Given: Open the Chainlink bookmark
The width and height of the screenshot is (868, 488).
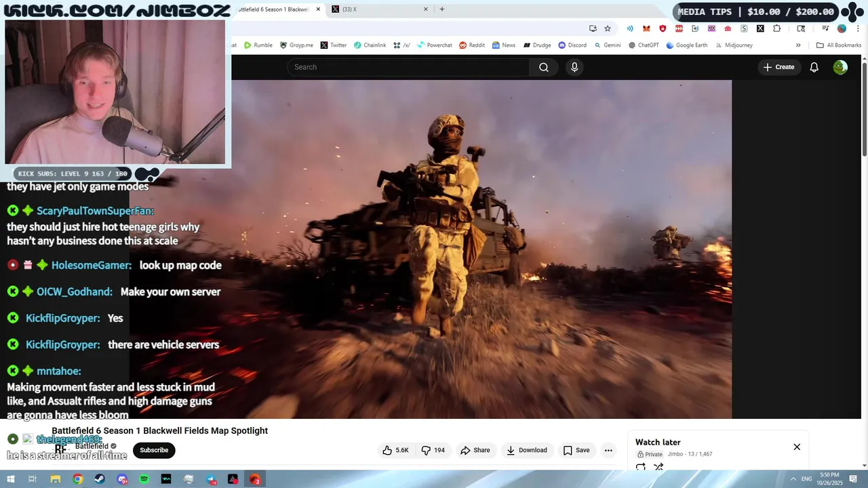Looking at the screenshot, I should pyautogui.click(x=370, y=45).
